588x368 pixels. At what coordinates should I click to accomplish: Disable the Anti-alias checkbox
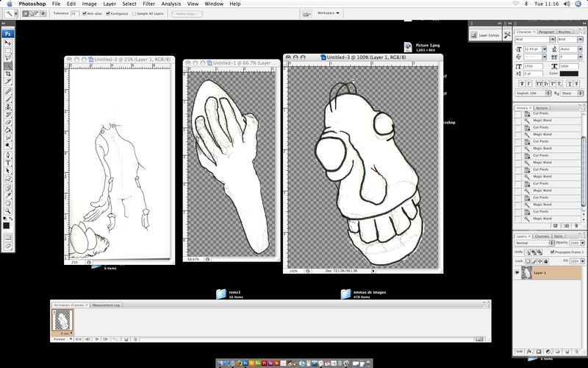(x=85, y=13)
